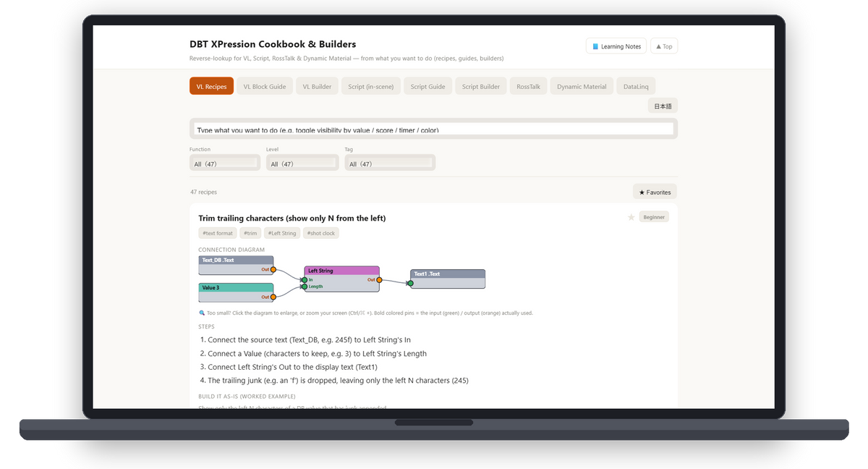Click step 'The trailing junk' is dropped
868x469 pixels.
tap(338, 381)
